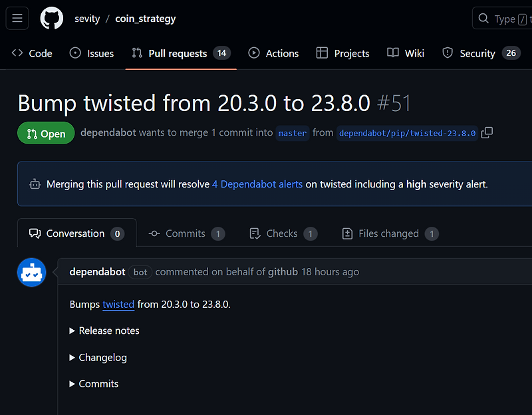Screen dimensions: 532x415
Task: Open the 4 Dependabot alerts link
Action: click(257, 184)
